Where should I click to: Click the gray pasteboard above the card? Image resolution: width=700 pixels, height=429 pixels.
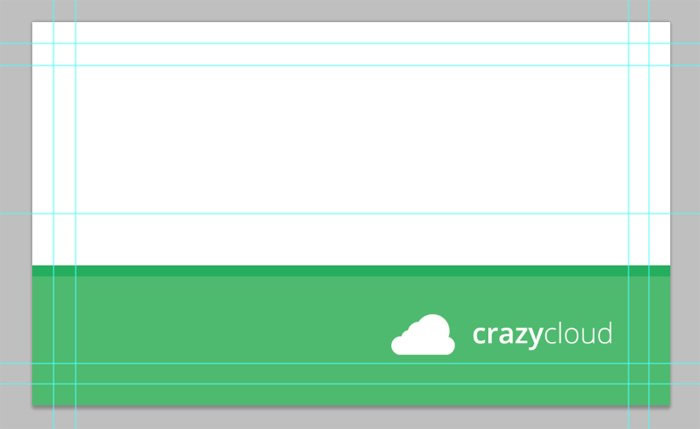pyautogui.click(x=350, y=10)
